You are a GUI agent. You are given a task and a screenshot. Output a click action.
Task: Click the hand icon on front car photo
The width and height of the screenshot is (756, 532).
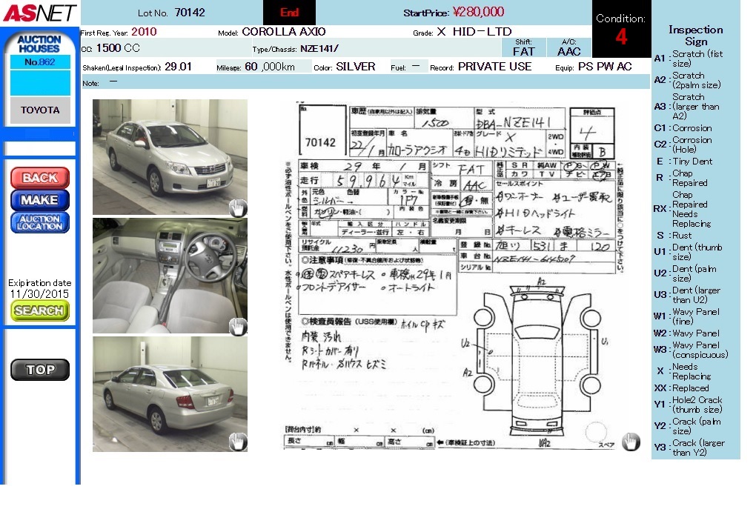click(x=237, y=207)
